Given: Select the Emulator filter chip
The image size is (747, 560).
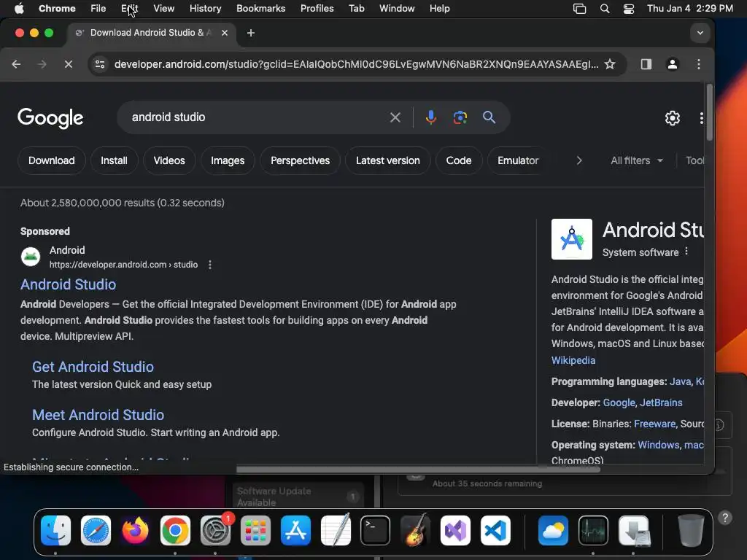Looking at the screenshot, I should coord(518,160).
